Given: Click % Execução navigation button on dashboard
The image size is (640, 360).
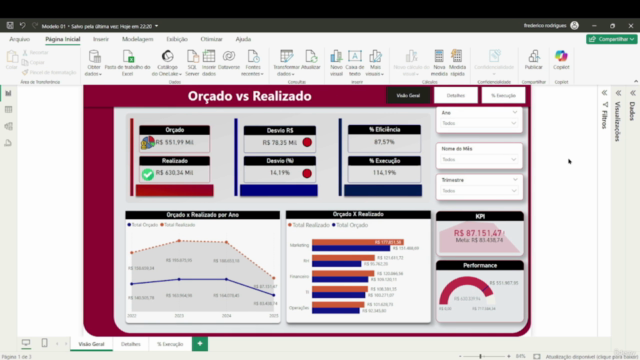Looking at the screenshot, I should (503, 95).
